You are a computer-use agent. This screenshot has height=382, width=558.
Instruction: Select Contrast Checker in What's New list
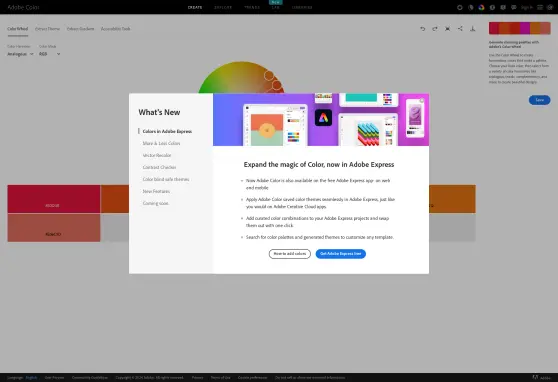(x=159, y=167)
